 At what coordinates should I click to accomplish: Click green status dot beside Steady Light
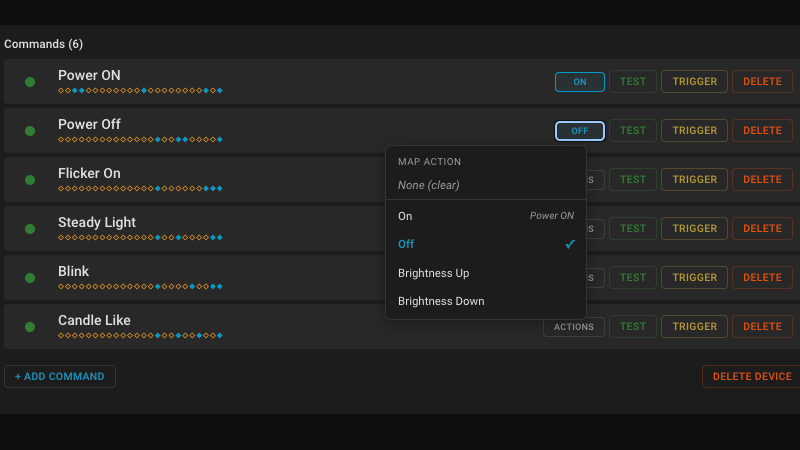[30, 229]
